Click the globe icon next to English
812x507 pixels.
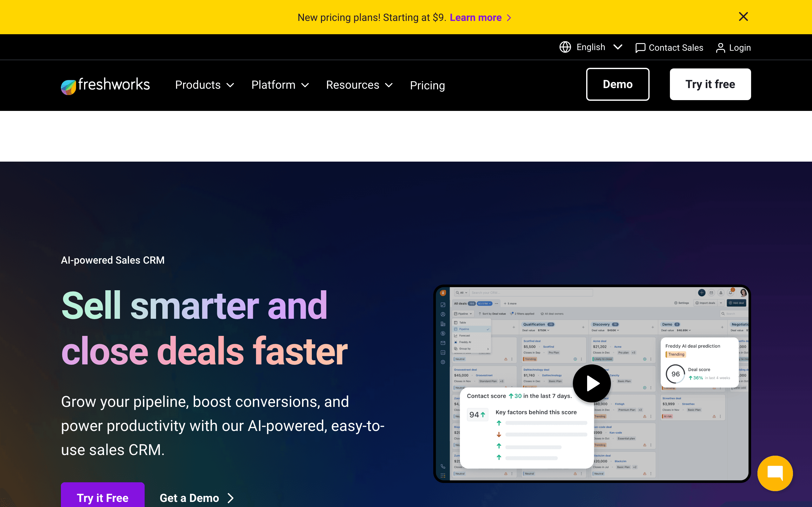coord(565,47)
